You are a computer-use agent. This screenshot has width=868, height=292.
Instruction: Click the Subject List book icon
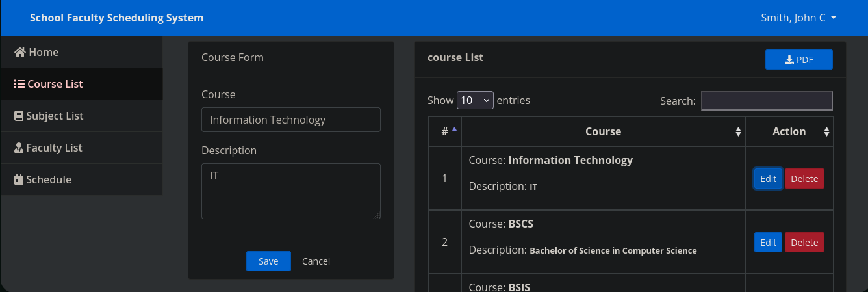19,116
